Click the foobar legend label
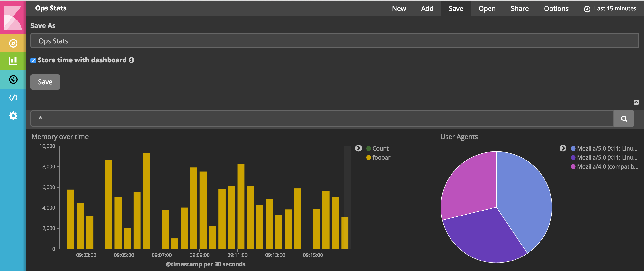The image size is (644, 271). 381,158
